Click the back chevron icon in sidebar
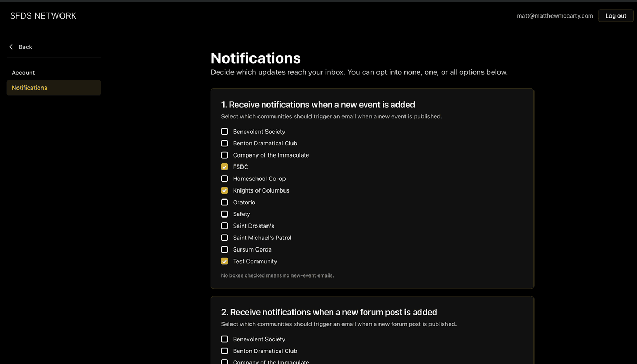The width and height of the screenshot is (637, 364). pos(10,47)
